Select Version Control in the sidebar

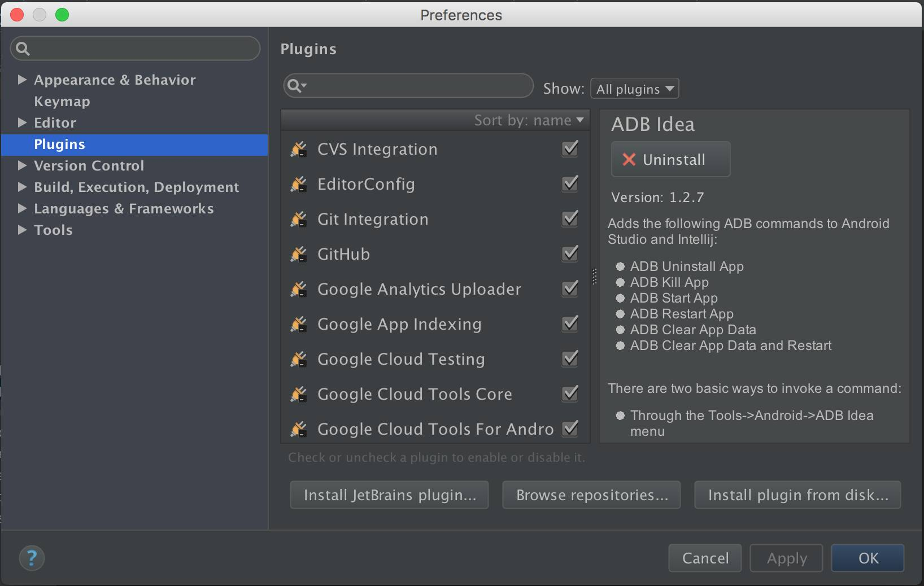point(89,166)
